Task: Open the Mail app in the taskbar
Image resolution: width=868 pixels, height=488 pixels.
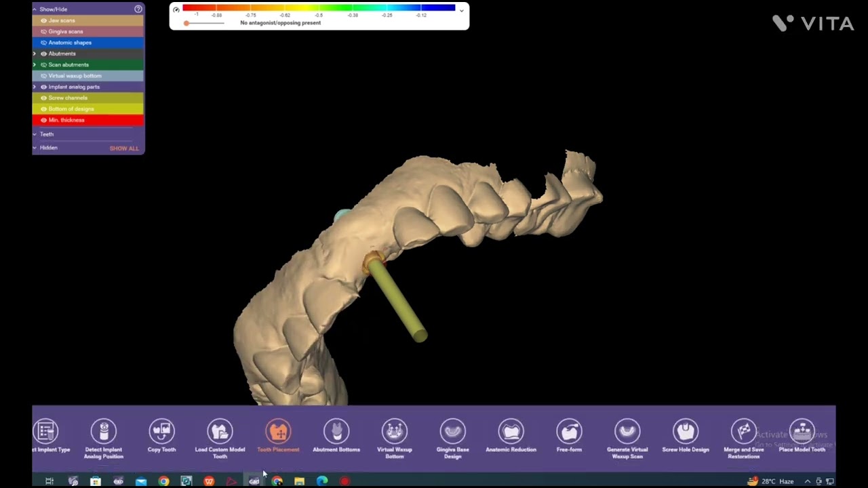Action: pyautogui.click(x=141, y=481)
